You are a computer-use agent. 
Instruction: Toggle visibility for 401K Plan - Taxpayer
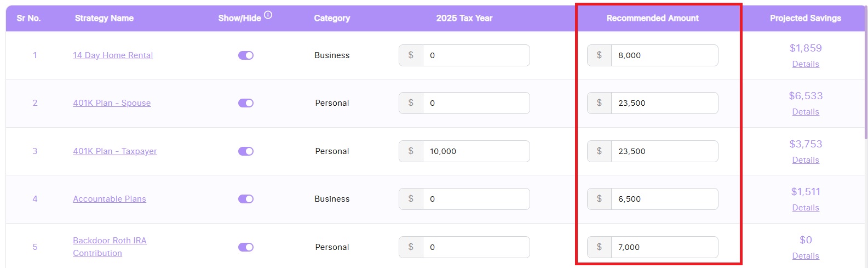pyautogui.click(x=246, y=151)
